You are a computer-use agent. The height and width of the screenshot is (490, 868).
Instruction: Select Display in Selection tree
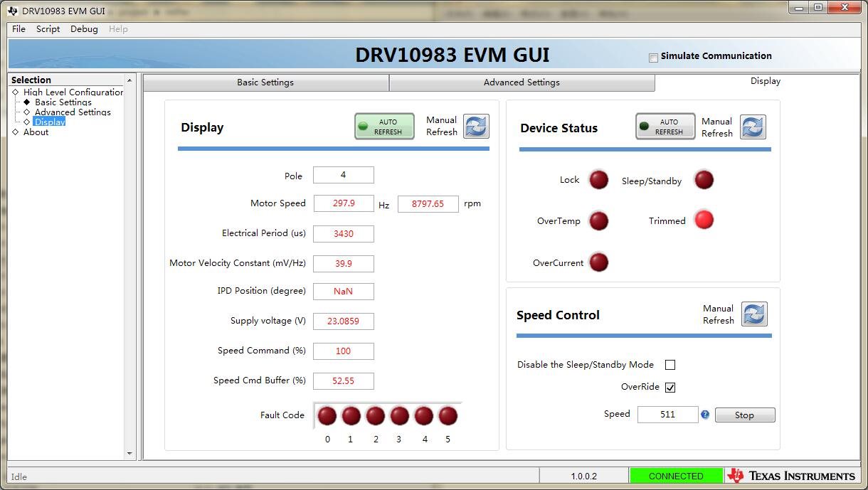pos(49,122)
